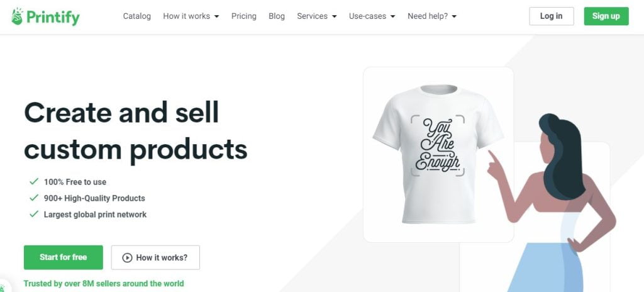
Task: Click the Create and sell custom products heading
Action: (135, 130)
